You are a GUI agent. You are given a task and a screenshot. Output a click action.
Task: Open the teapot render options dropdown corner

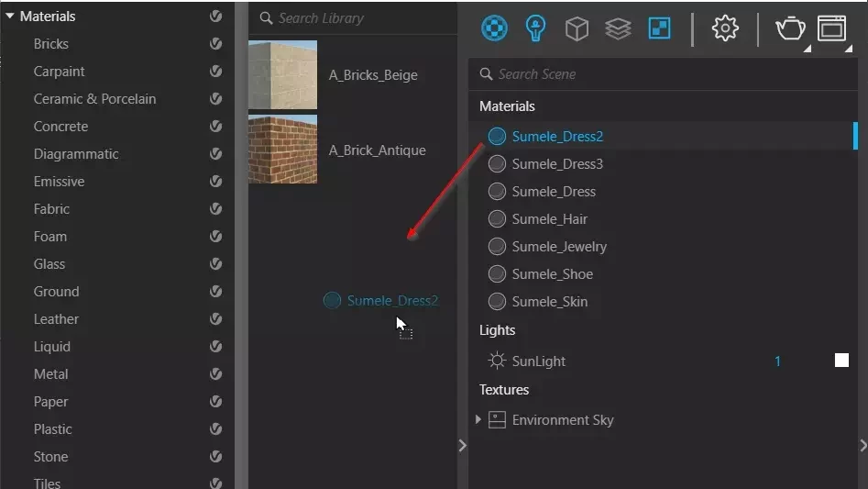point(808,49)
